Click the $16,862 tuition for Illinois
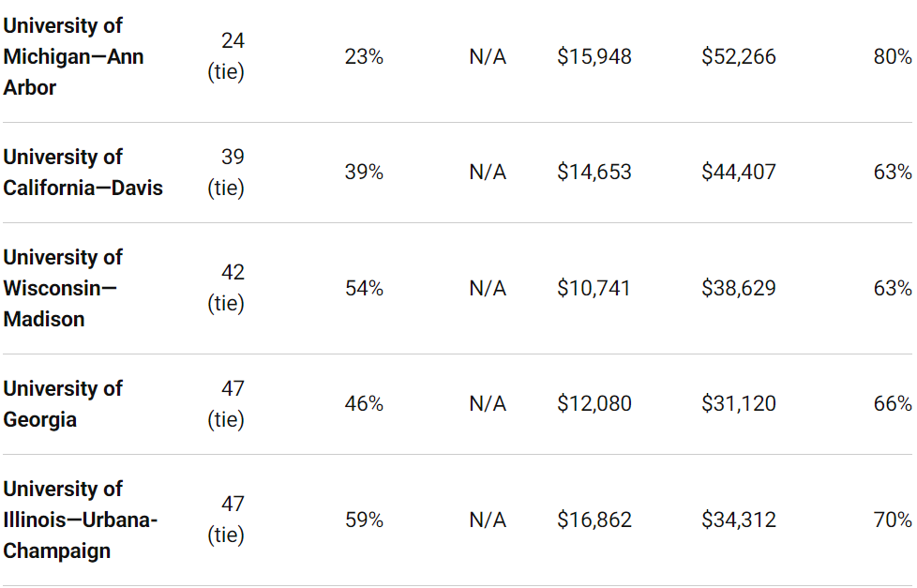 (594, 520)
